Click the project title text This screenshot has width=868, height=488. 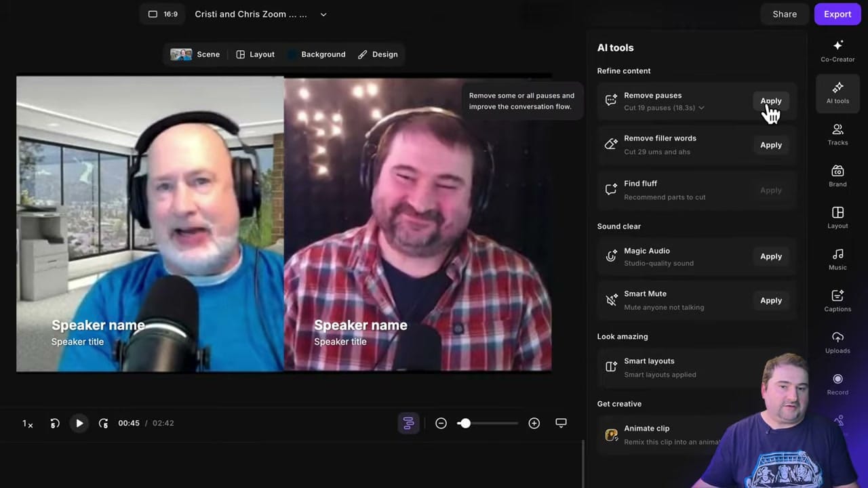tap(251, 14)
